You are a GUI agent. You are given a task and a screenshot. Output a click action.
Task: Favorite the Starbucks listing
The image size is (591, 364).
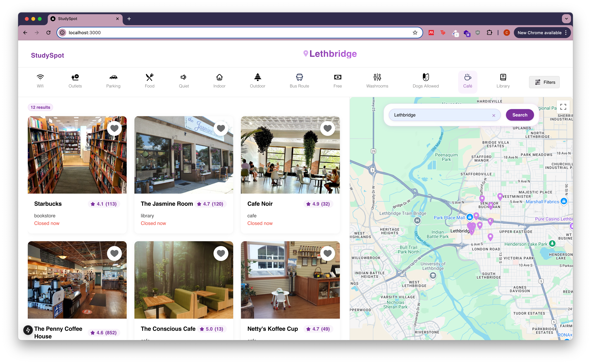(114, 128)
